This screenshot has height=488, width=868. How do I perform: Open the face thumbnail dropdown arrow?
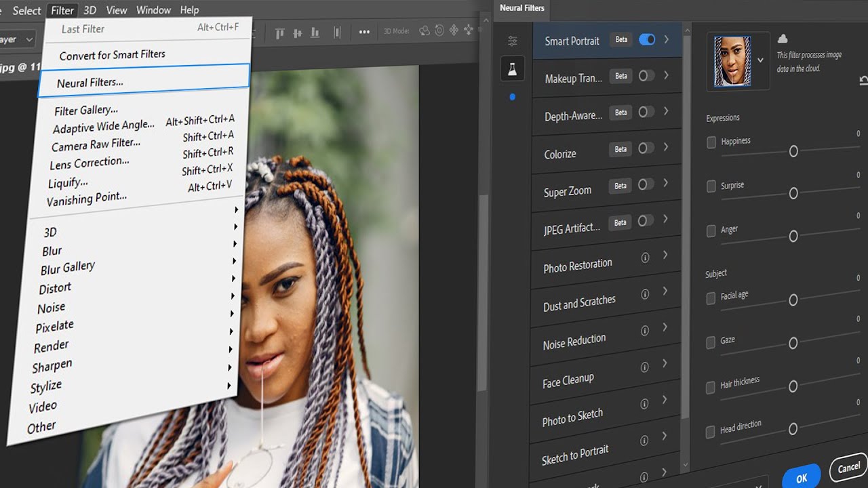[x=760, y=60]
